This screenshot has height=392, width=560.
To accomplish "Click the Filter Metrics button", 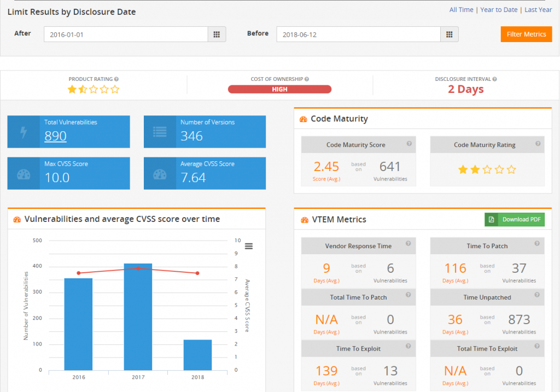I will (x=526, y=34).
